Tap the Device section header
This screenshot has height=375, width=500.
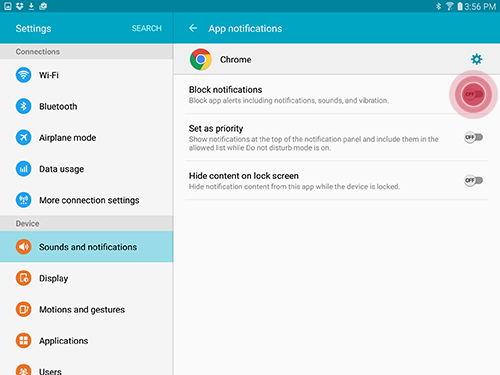[x=87, y=223]
